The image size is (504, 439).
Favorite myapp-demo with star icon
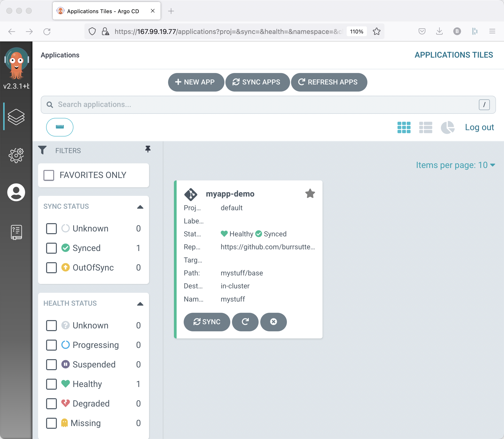[310, 194]
